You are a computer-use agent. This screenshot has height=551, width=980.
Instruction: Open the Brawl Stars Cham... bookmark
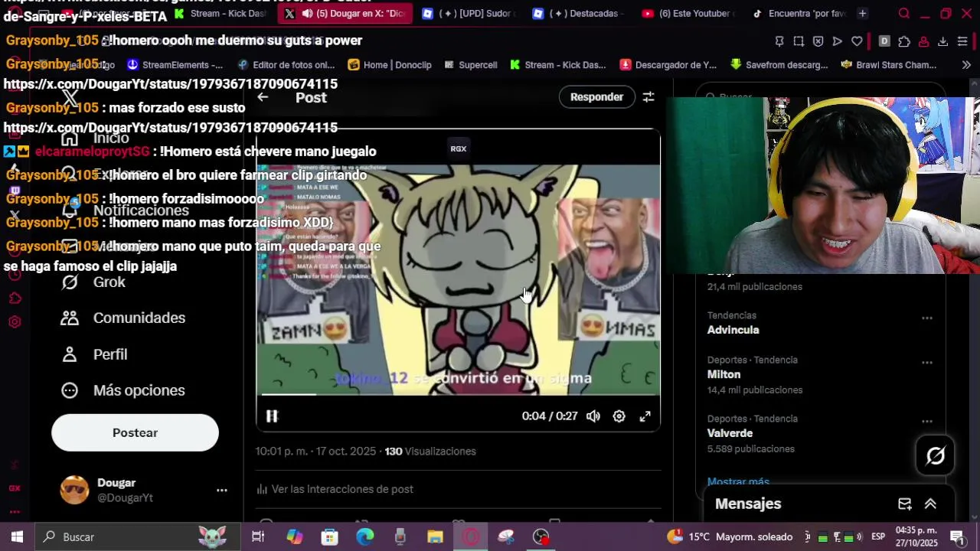coord(889,65)
